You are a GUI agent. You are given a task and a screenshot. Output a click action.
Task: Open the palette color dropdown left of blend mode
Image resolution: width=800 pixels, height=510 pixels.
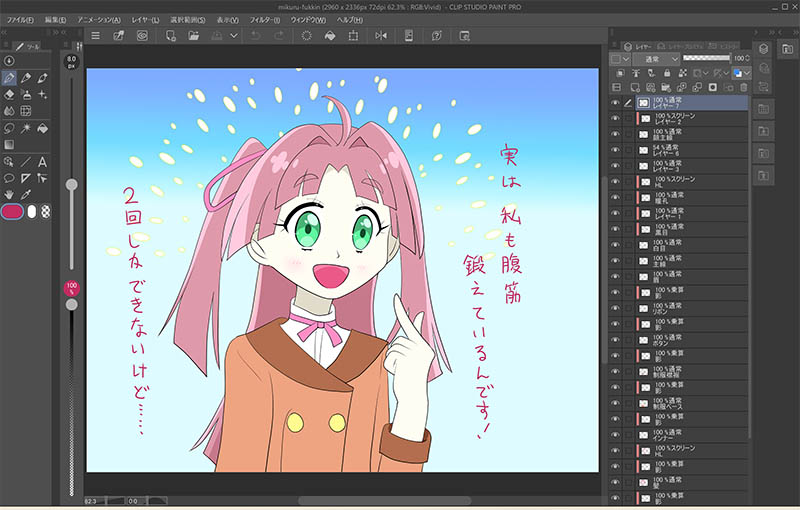[x=620, y=59]
